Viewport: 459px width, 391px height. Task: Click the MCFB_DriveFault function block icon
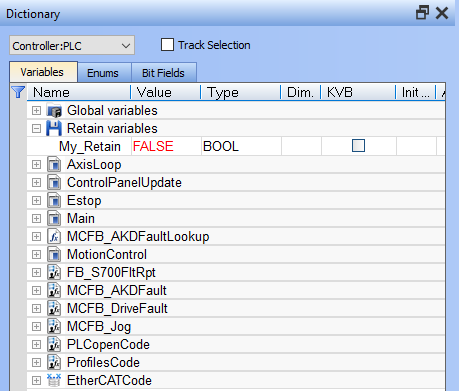[x=54, y=309]
